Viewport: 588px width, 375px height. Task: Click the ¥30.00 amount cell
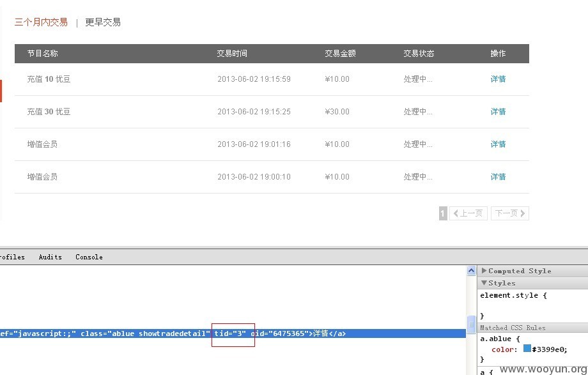click(337, 112)
